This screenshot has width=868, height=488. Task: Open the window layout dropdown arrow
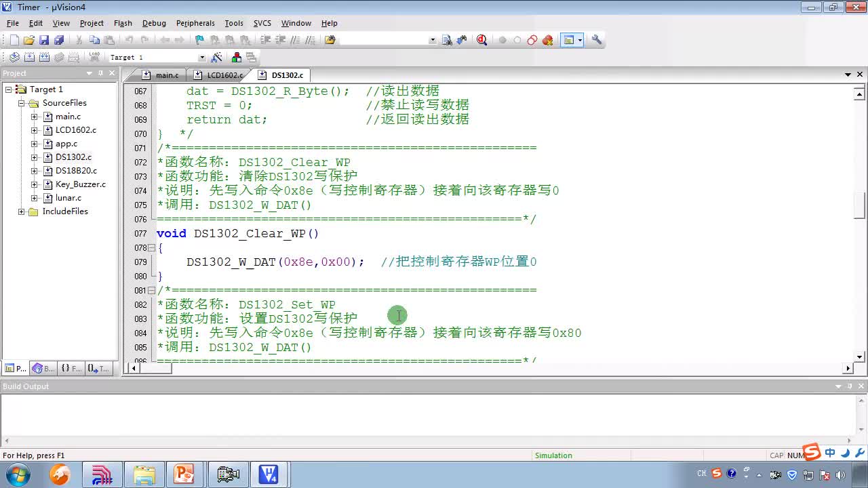tap(580, 40)
